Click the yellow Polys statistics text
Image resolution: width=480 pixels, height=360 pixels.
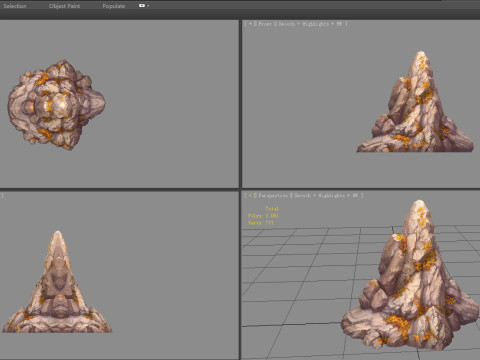click(263, 216)
